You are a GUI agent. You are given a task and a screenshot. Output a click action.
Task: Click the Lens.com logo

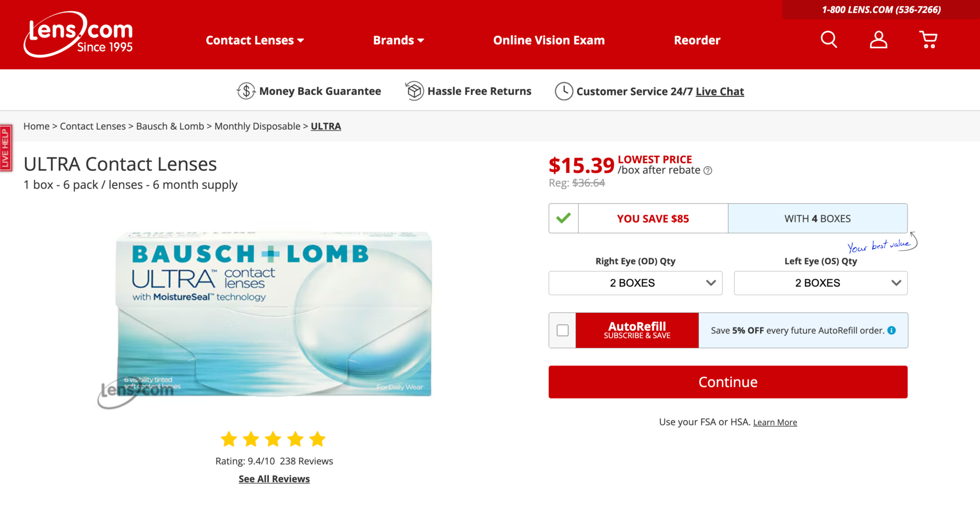78,34
